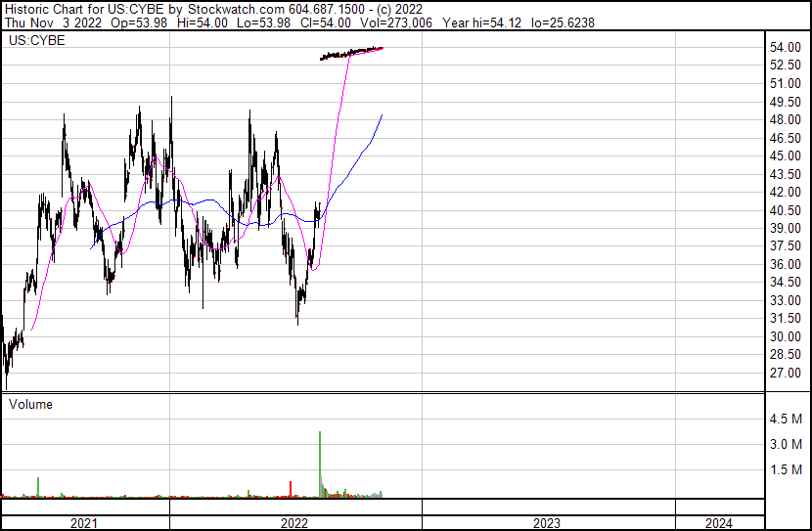Click the 1.5 M volume axis label

(x=787, y=470)
